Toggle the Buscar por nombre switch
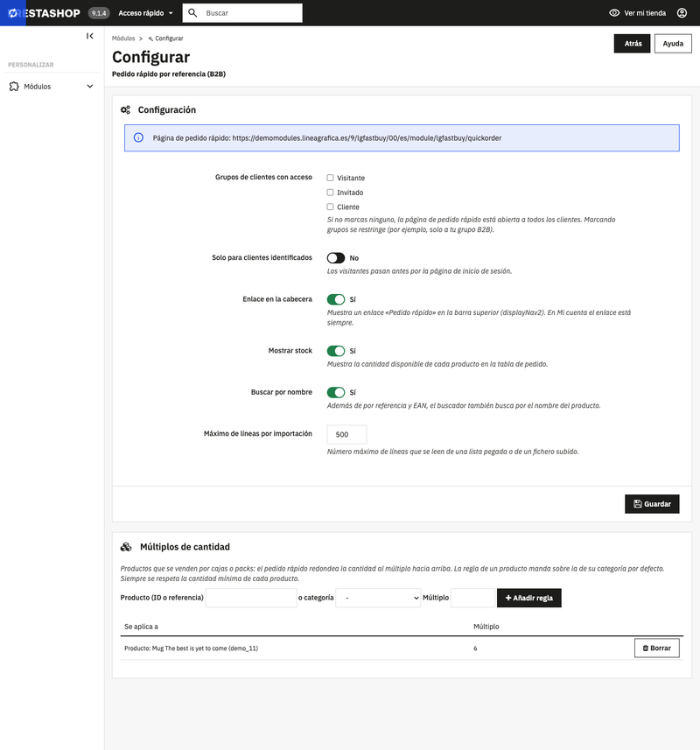Image resolution: width=700 pixels, height=750 pixels. [x=336, y=392]
